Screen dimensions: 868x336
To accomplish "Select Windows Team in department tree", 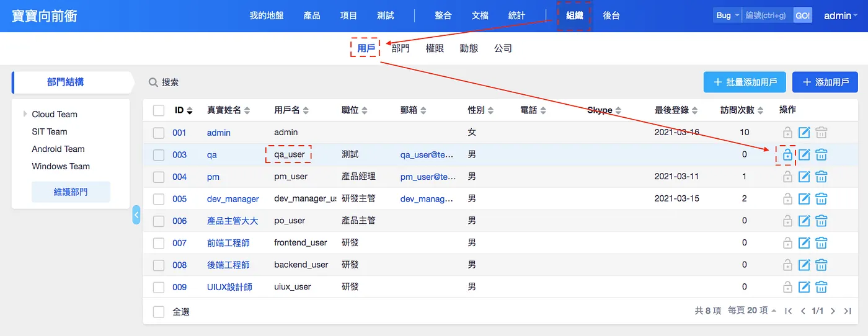I will coord(61,166).
